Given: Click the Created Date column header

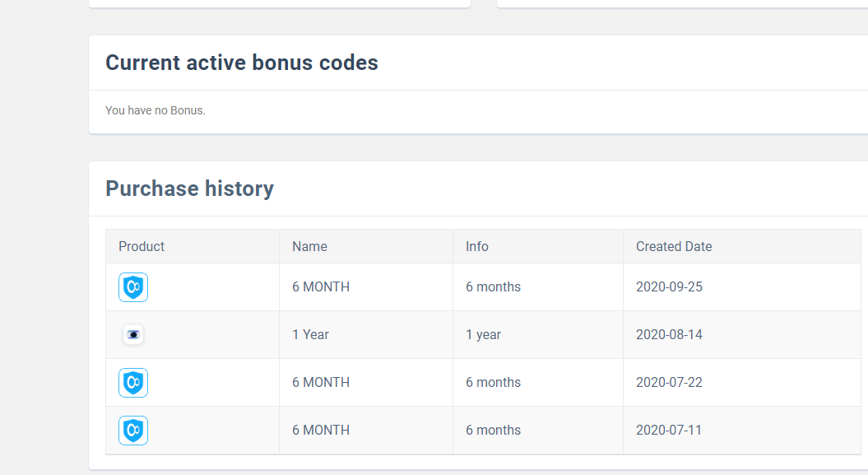Looking at the screenshot, I should (x=674, y=246).
